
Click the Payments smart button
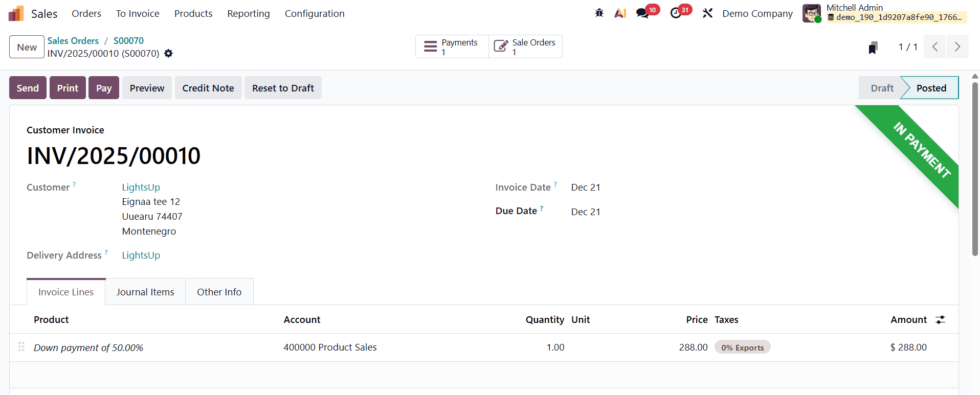click(451, 46)
